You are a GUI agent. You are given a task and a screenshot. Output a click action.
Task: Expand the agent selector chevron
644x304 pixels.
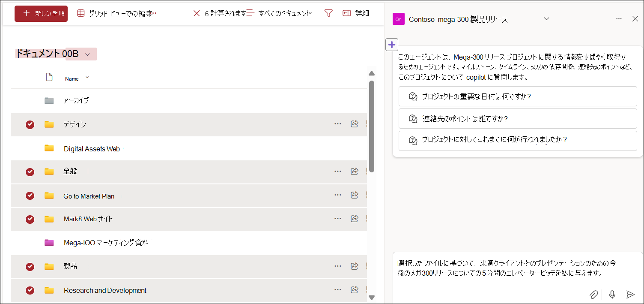tap(546, 19)
